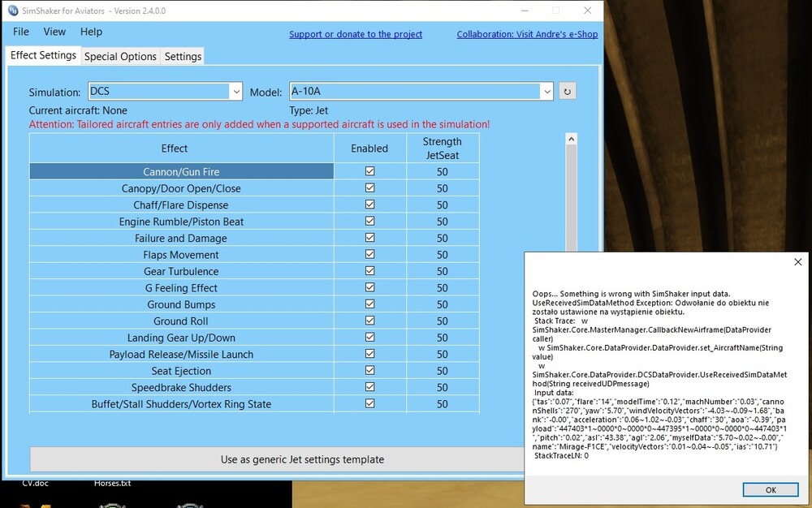Screen dimensions: 812x508
Task: Click the Effect column header
Action: (181, 148)
